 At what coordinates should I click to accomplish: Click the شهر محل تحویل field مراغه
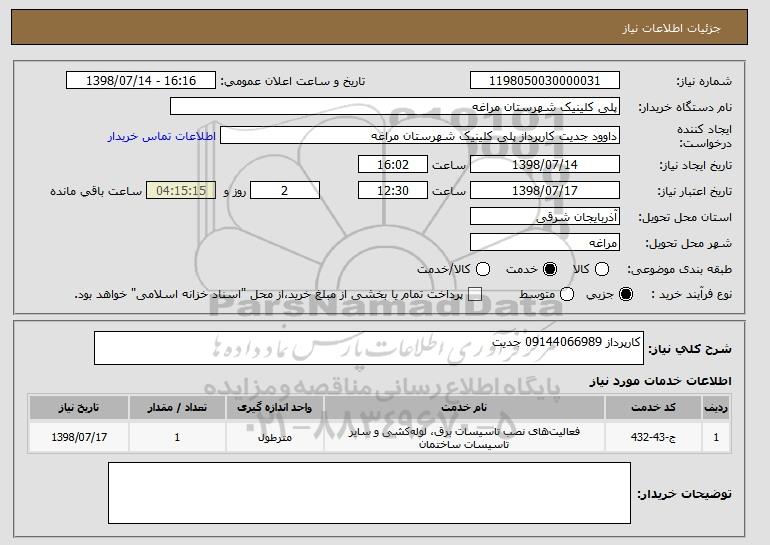[x=545, y=243]
